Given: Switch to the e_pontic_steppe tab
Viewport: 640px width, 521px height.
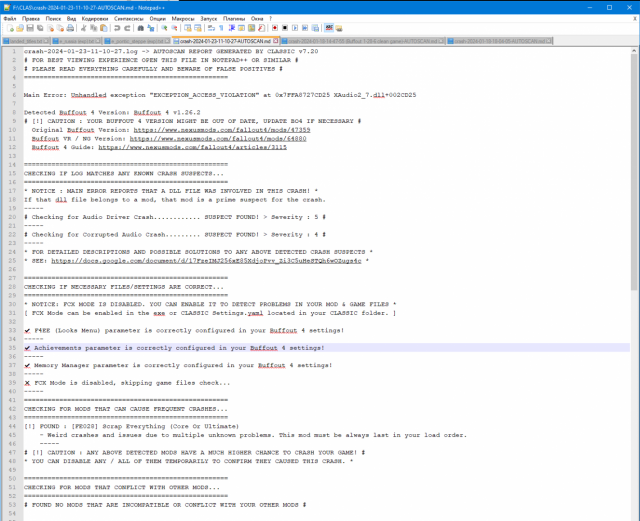Looking at the screenshot, I should click(137, 41).
